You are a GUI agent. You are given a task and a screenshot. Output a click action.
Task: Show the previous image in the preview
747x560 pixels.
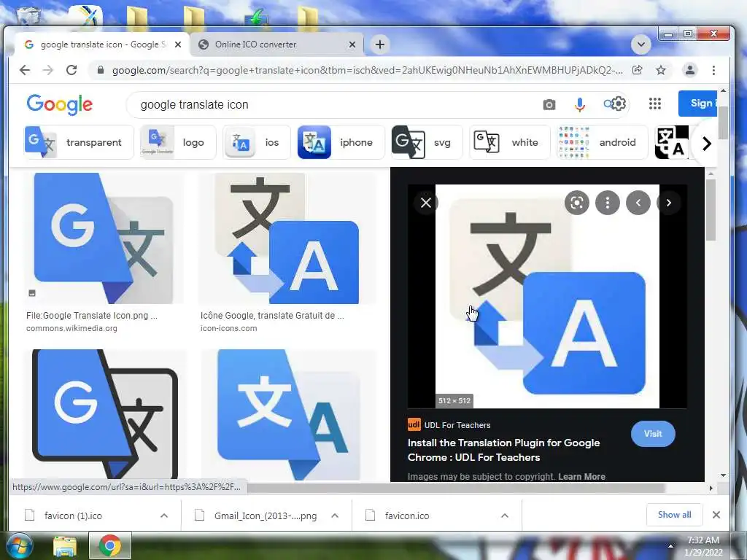(x=638, y=203)
